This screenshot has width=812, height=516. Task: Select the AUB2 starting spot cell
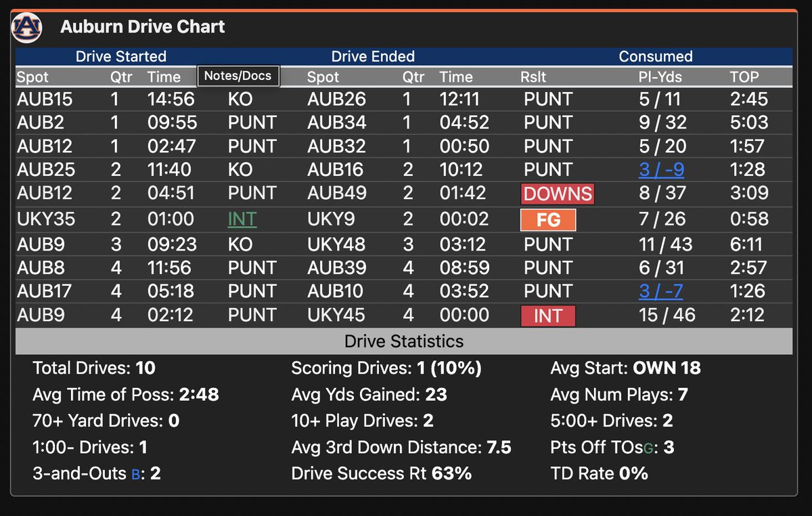pyautogui.click(x=39, y=123)
